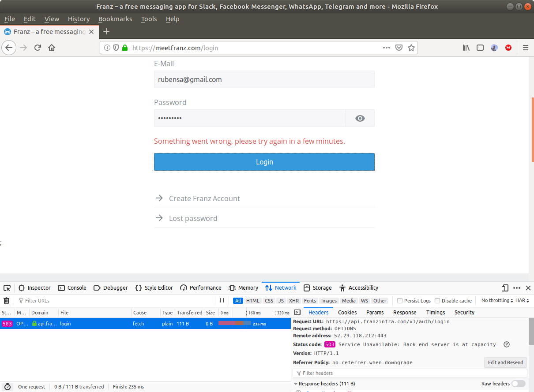Close the Franz browser tab
This screenshot has width=534, height=392.
pyautogui.click(x=91, y=32)
